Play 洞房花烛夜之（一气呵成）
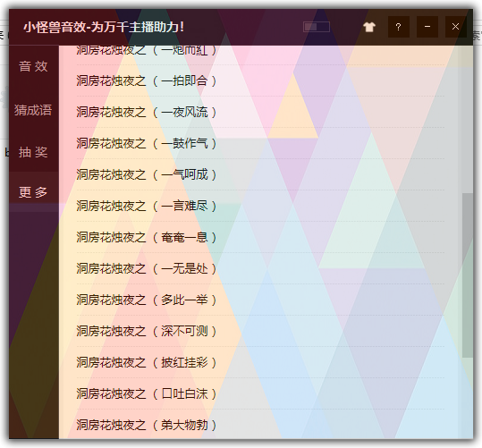482x448 pixels. click(x=260, y=175)
